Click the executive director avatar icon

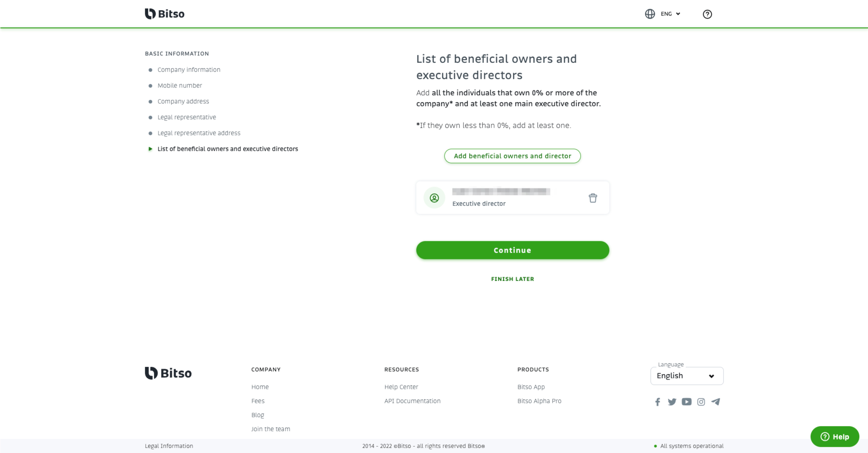point(434,198)
